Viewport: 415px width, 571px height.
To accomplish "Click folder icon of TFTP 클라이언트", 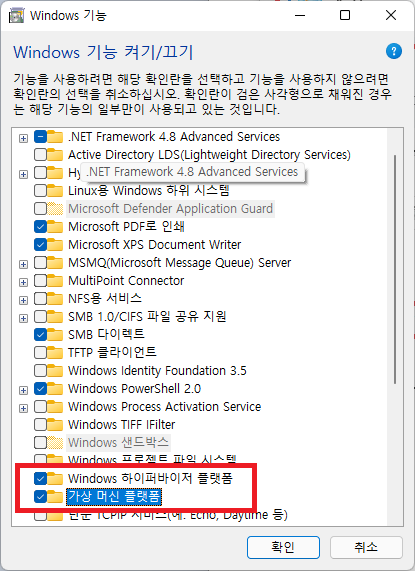I will (x=55, y=353).
